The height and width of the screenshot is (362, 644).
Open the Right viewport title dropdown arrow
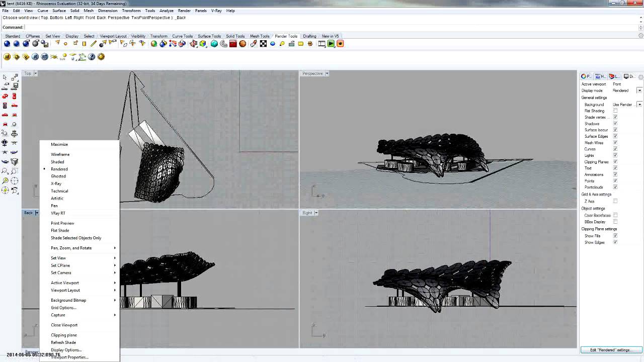point(316,213)
